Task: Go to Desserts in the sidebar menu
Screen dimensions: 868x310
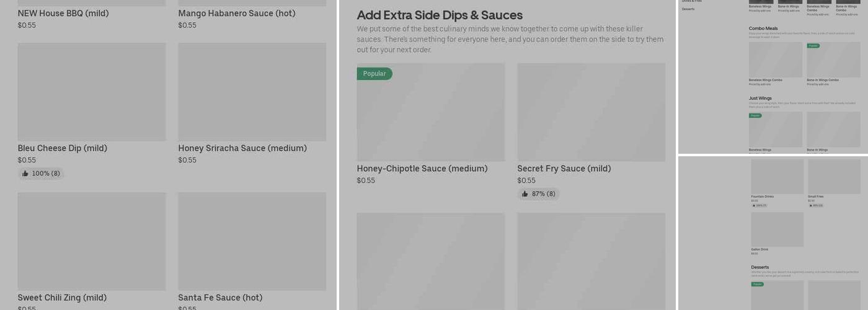Action: click(x=688, y=9)
